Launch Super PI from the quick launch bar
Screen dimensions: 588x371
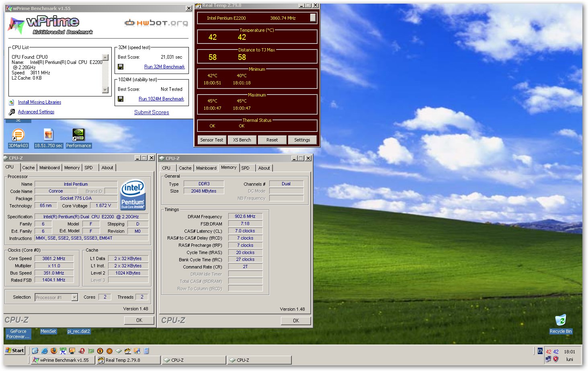[63, 351]
